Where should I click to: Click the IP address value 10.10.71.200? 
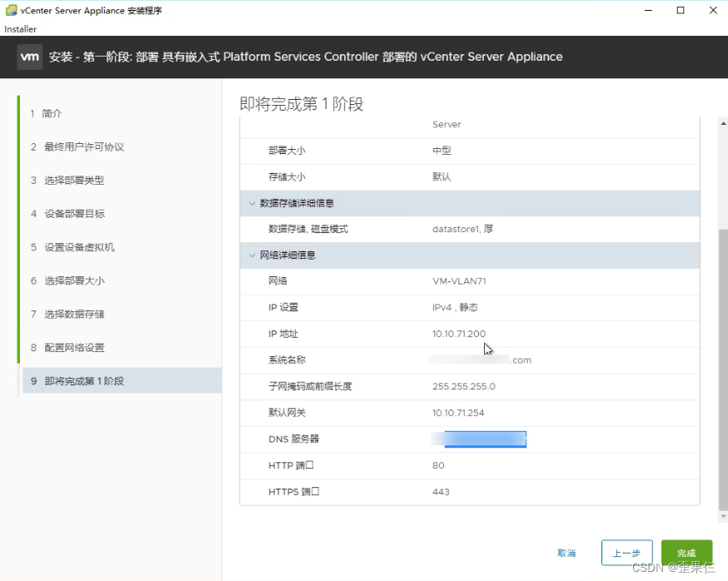pyautogui.click(x=459, y=334)
